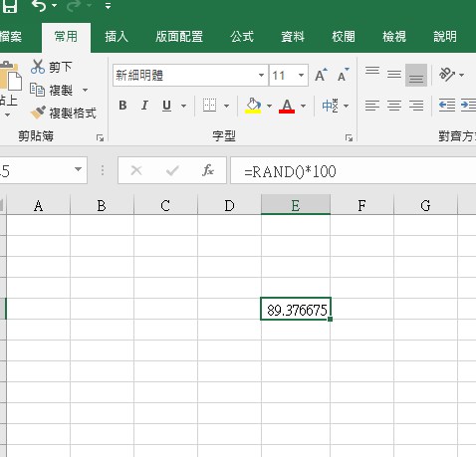
Task: Expand the borders dropdown arrow
Action: (x=226, y=106)
